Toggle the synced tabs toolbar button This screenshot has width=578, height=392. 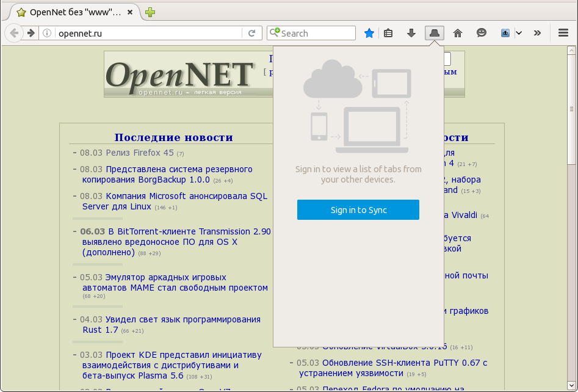pyautogui.click(x=435, y=34)
